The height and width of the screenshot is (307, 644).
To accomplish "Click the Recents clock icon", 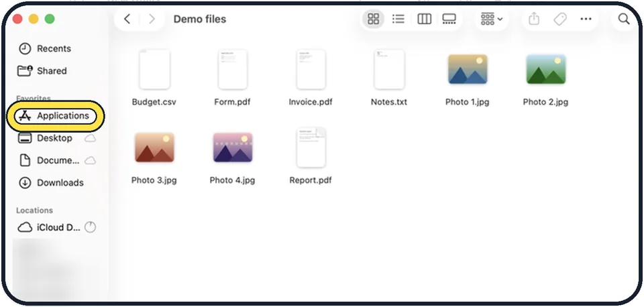I will [25, 48].
